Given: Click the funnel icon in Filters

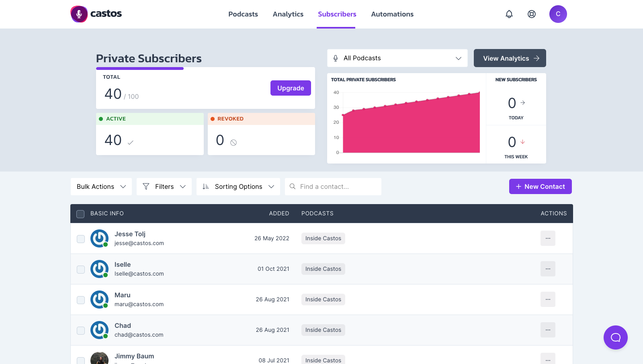Looking at the screenshot, I should [x=146, y=186].
